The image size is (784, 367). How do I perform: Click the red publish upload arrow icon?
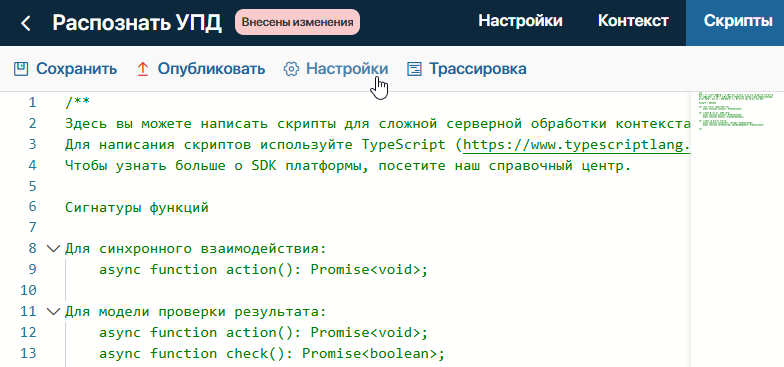click(x=142, y=69)
